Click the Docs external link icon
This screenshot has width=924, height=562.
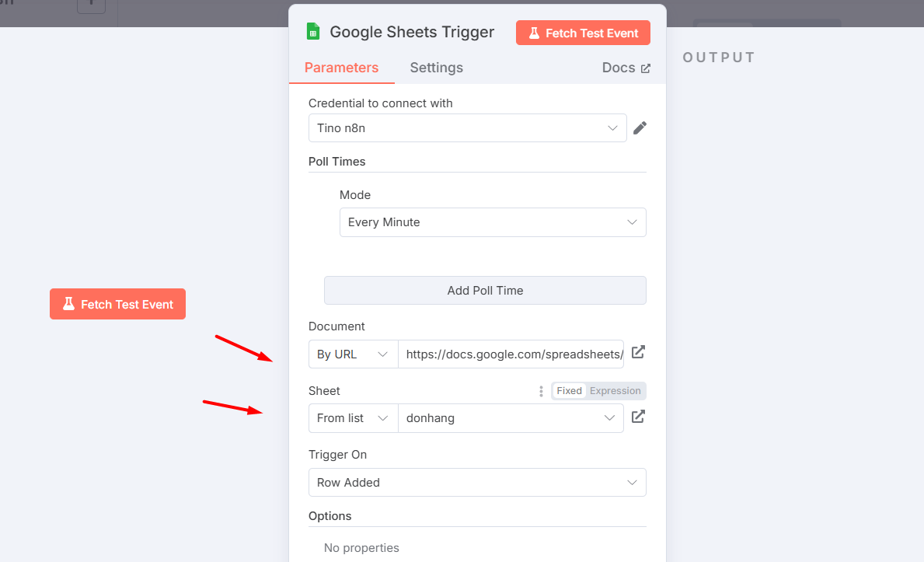[646, 68]
